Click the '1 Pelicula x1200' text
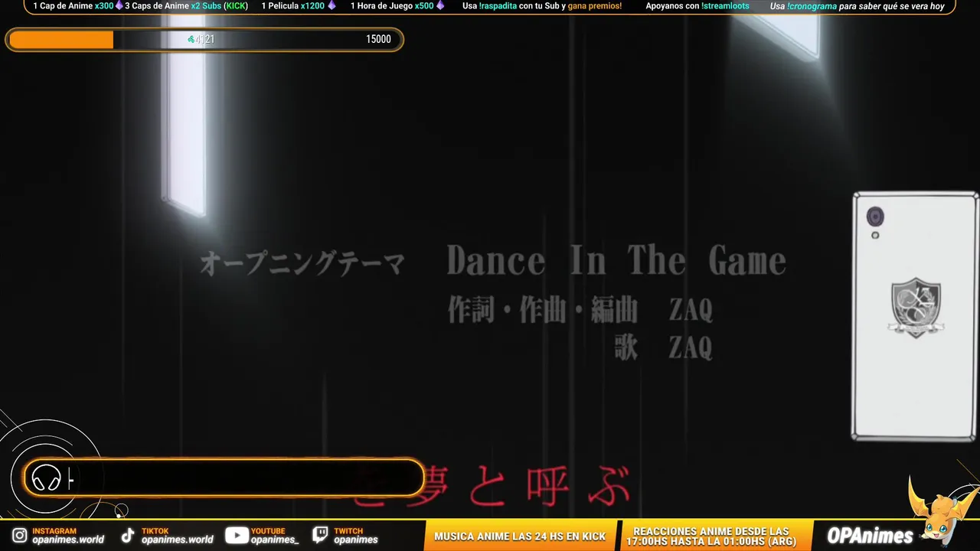 pos(293,6)
